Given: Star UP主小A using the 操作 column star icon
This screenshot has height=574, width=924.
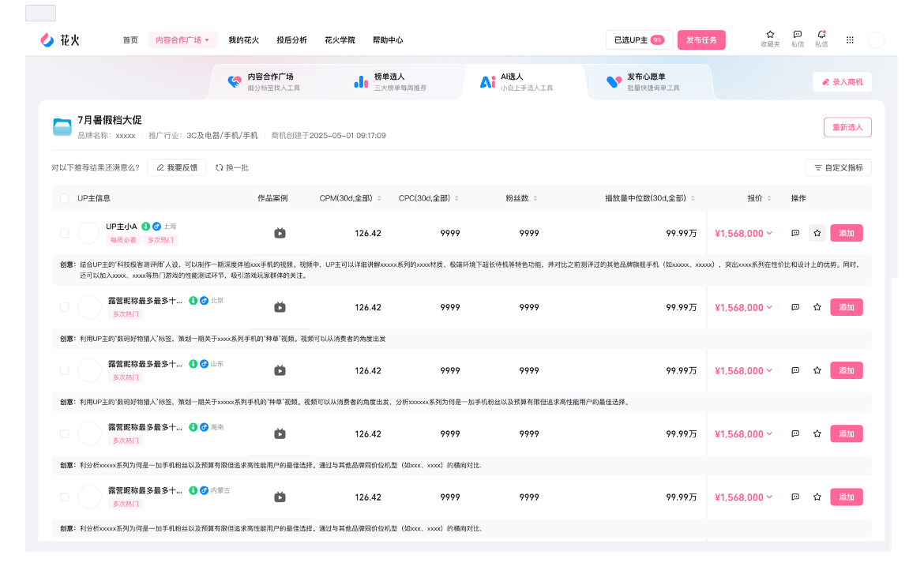Looking at the screenshot, I should [817, 232].
